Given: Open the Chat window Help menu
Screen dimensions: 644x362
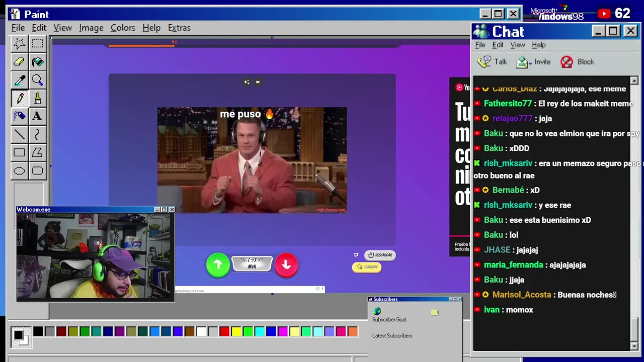Looking at the screenshot, I should (x=538, y=45).
